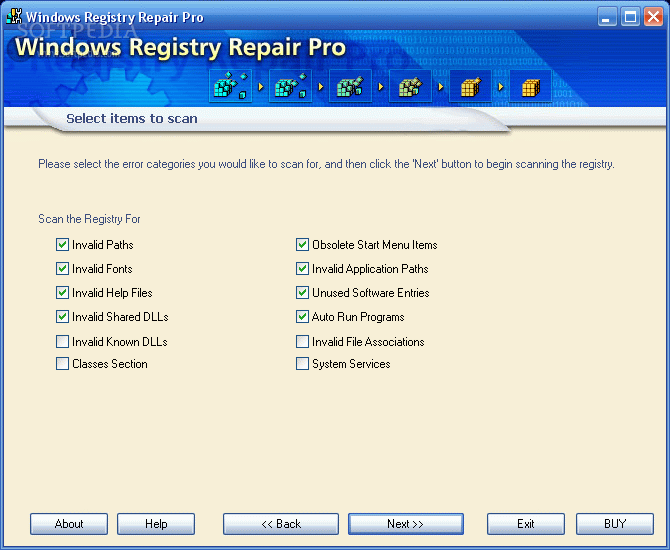Screen dimensions: 670x550
Task: Click the Windows Registry Repair Pro banner title
Action: point(180,47)
